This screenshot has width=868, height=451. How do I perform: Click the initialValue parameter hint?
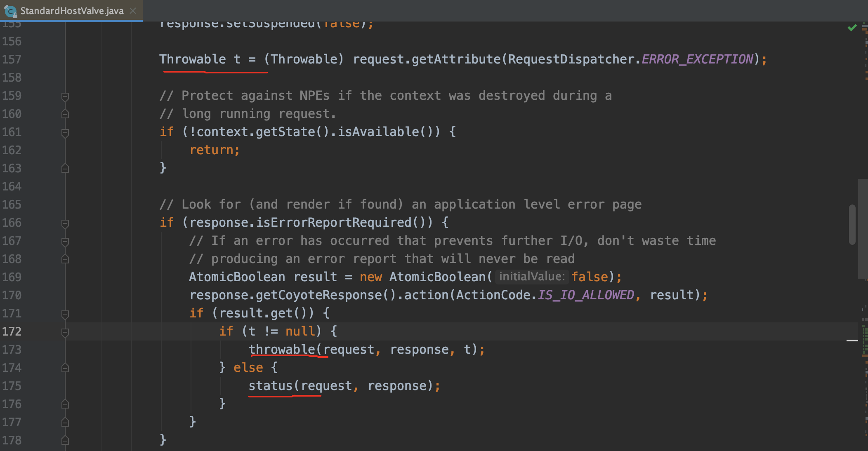click(531, 277)
